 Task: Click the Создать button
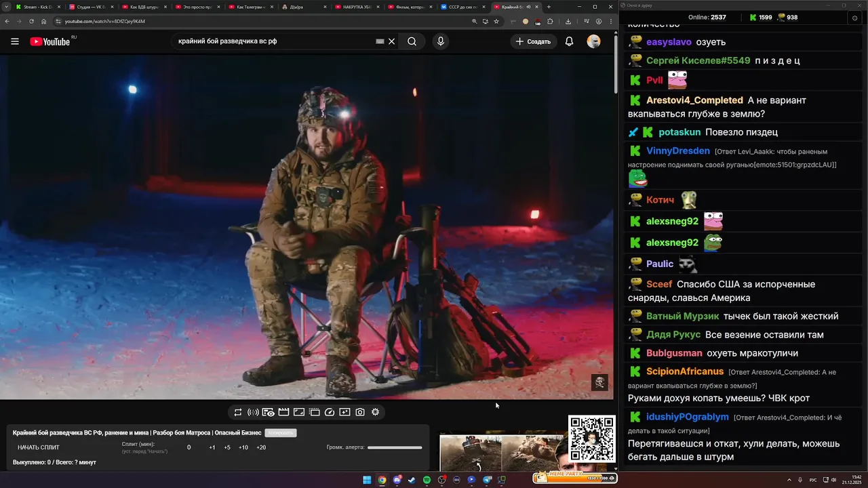[534, 41]
